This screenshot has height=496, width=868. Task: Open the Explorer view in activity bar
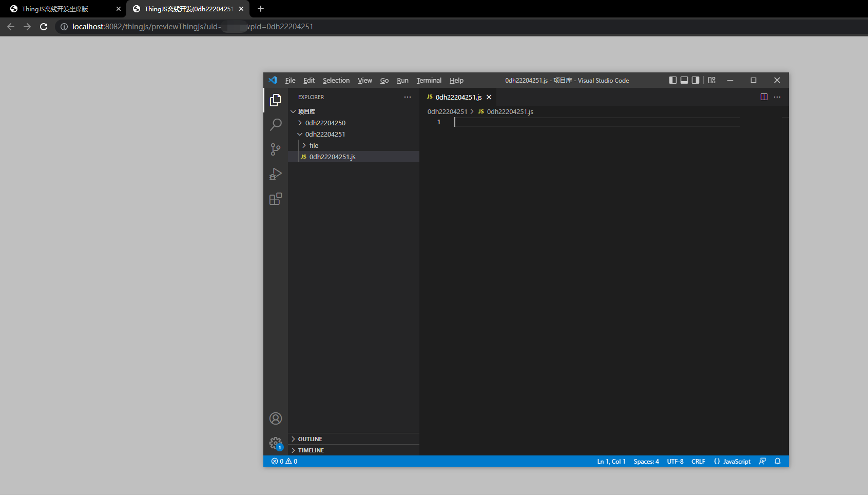(276, 100)
